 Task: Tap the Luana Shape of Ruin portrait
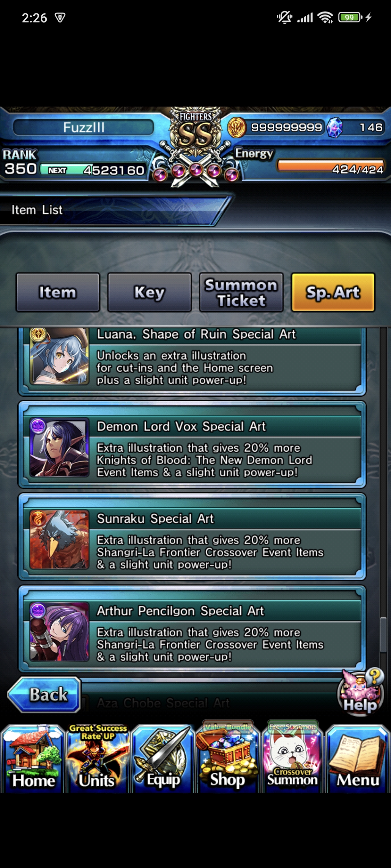point(59,357)
